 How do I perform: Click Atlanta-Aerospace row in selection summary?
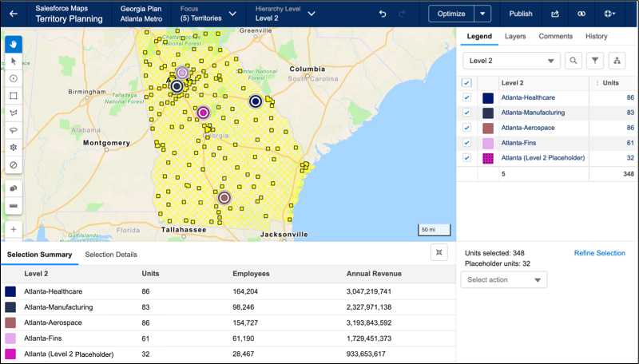(x=228, y=322)
